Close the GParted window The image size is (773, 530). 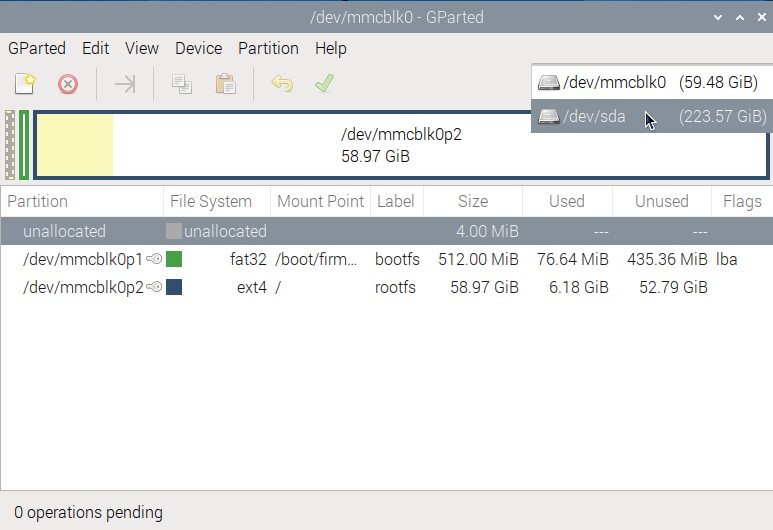point(762,17)
